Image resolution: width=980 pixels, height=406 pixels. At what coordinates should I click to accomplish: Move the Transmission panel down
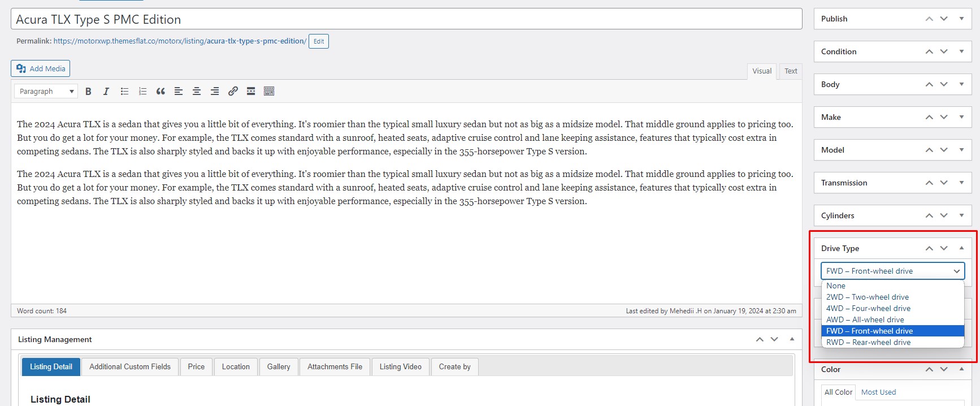click(x=944, y=183)
